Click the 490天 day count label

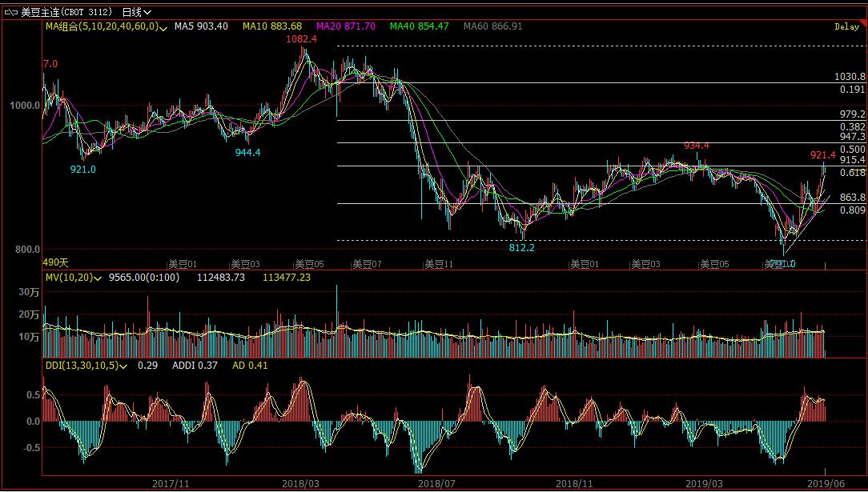click(55, 262)
